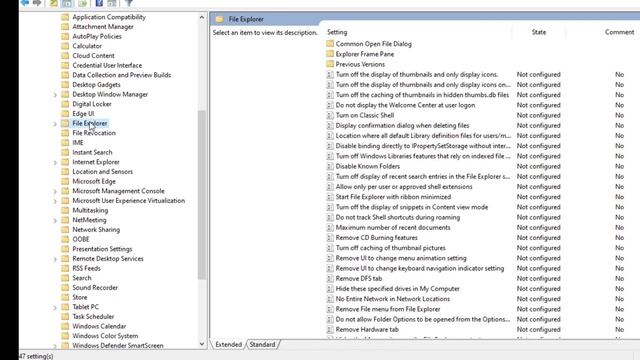Click the Previous Versions folder icon
The image size is (640, 360).
point(330,64)
